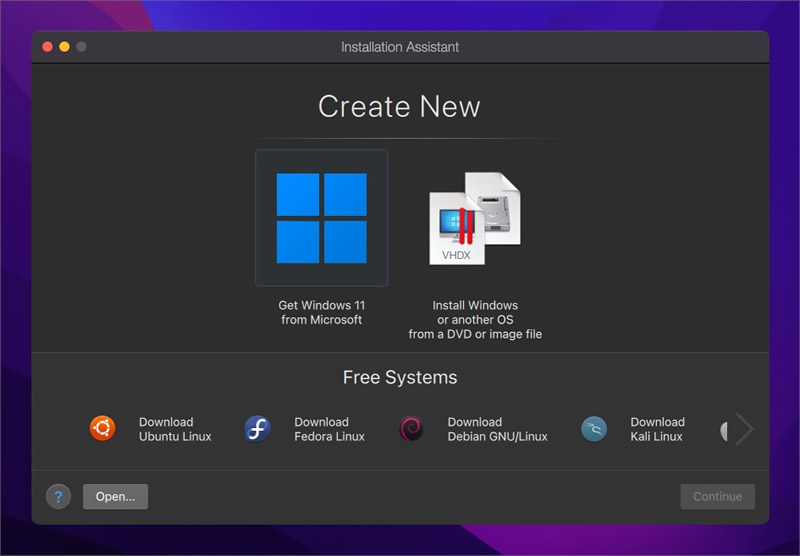Click the Open... button

(x=115, y=496)
